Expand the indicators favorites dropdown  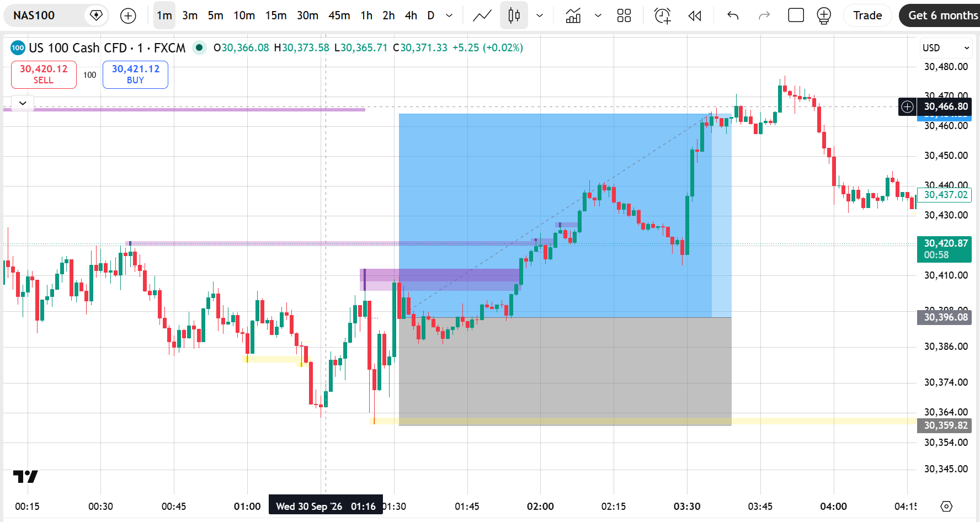(598, 15)
